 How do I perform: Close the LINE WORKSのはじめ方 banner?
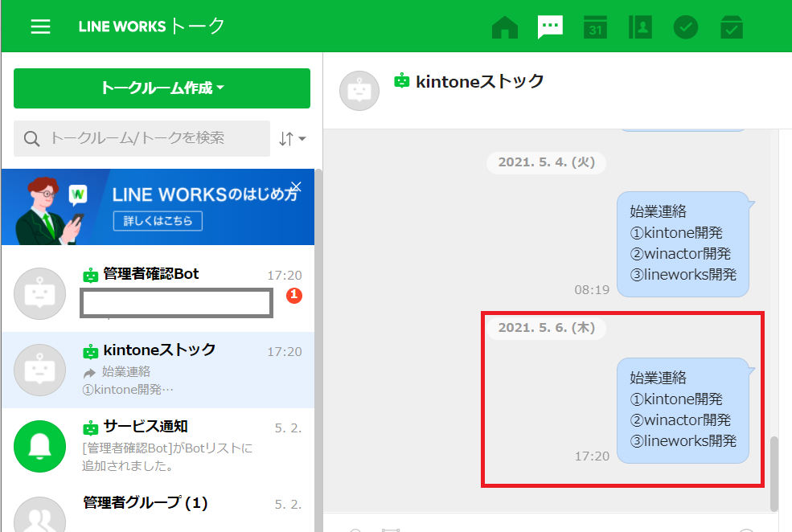[x=296, y=186]
